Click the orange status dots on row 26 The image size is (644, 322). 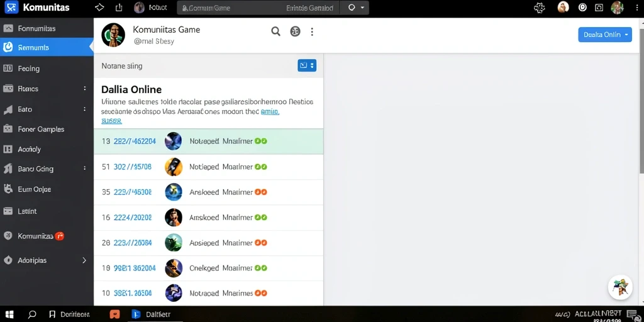pos(261,243)
